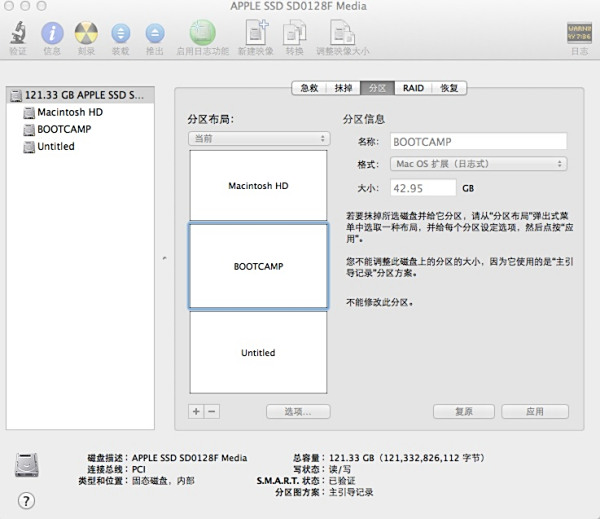The height and width of the screenshot is (519, 600).
Task: Click the write status value 读/写
Action: click(340, 469)
